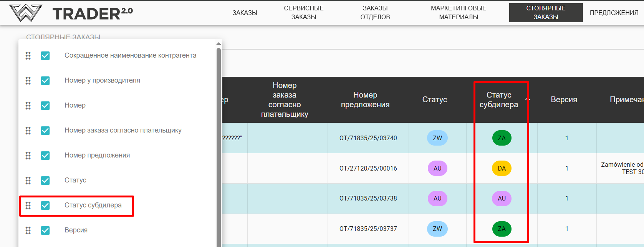Click drag handle next to Статус субдилера
The height and width of the screenshot is (247, 644).
click(28, 206)
